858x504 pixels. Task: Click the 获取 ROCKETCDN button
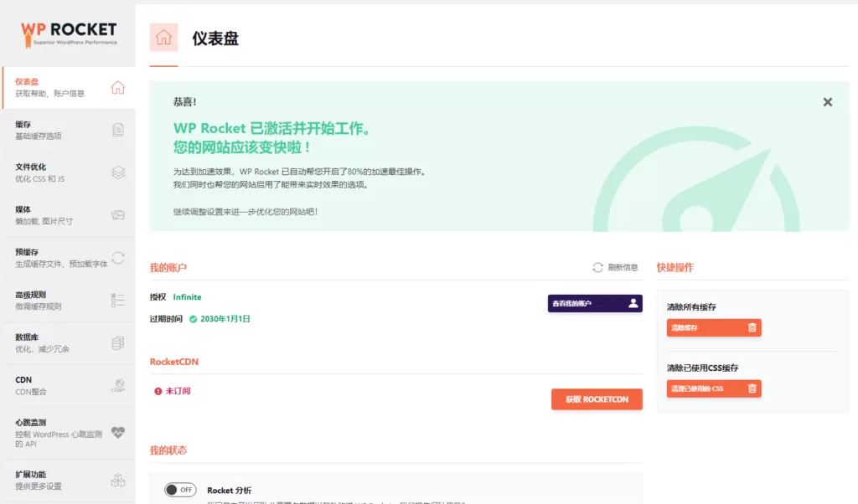point(596,399)
